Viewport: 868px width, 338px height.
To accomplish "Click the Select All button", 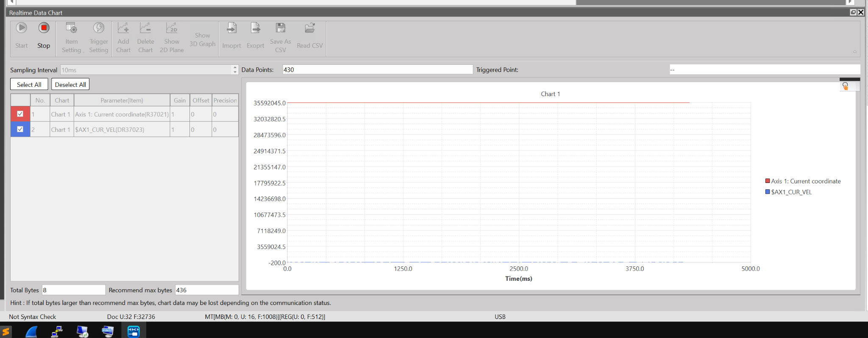I will click(x=29, y=84).
